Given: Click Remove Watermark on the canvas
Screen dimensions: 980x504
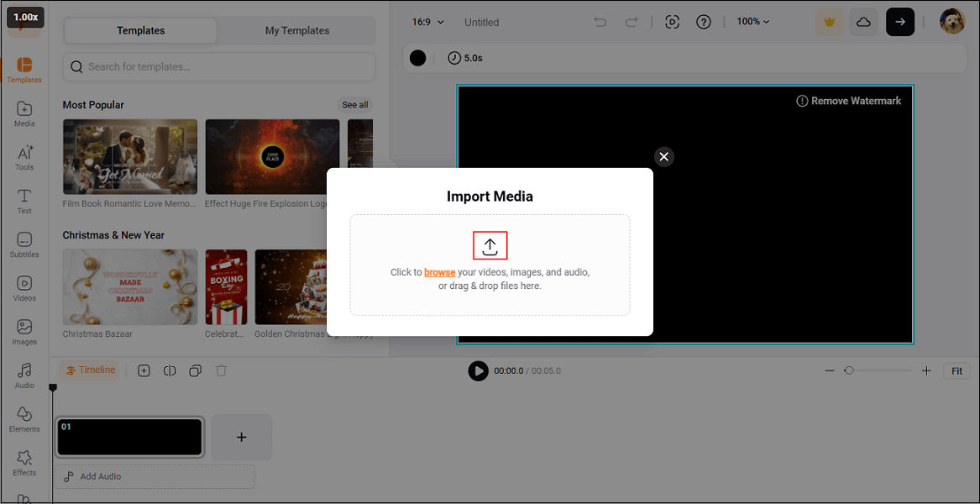Looking at the screenshot, I should (849, 100).
